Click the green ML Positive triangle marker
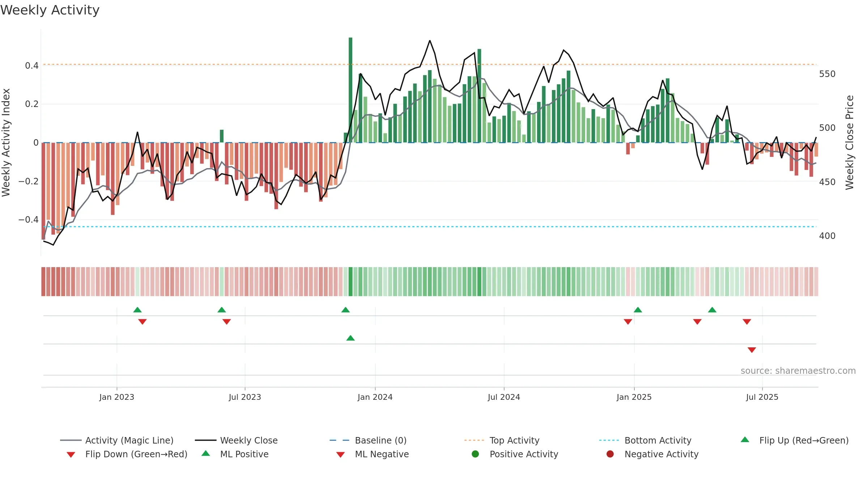The image size is (868, 488). [350, 338]
